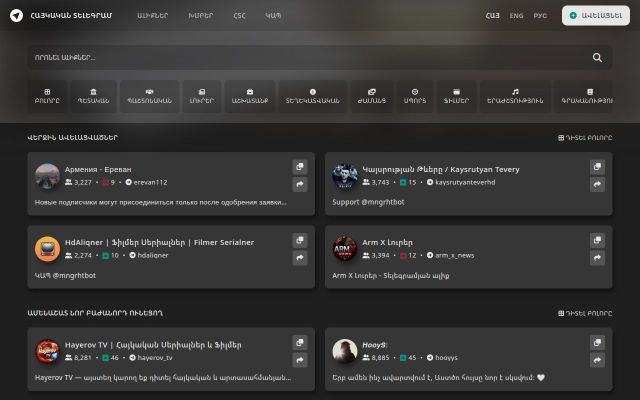Screen dimensions: 640x400
Task: Open the Arm X Լուրեր channel title
Action: click(387, 242)
